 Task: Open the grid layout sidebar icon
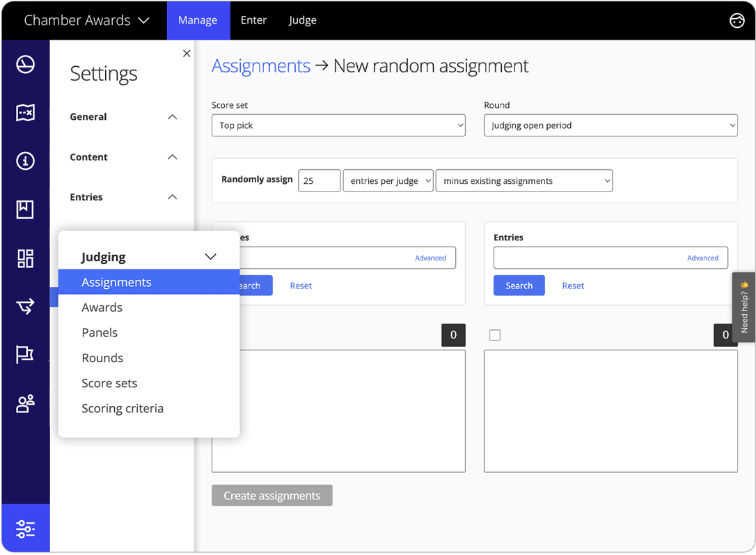click(26, 258)
